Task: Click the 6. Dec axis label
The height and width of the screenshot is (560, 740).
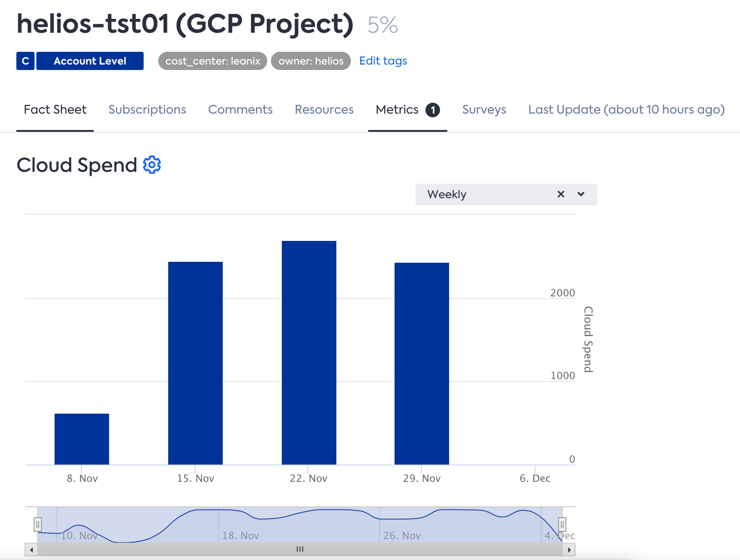Action: tap(535, 478)
